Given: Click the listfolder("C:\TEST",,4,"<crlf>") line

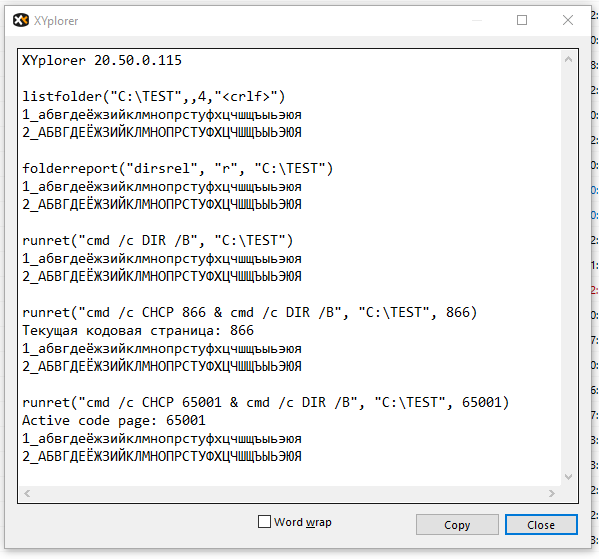Looking at the screenshot, I should point(154,96).
